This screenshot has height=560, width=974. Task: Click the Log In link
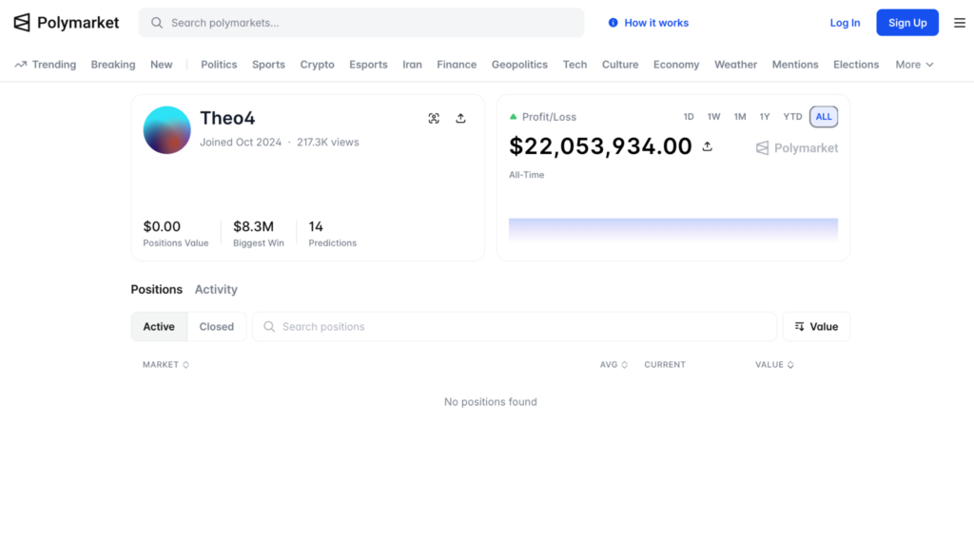click(x=845, y=23)
